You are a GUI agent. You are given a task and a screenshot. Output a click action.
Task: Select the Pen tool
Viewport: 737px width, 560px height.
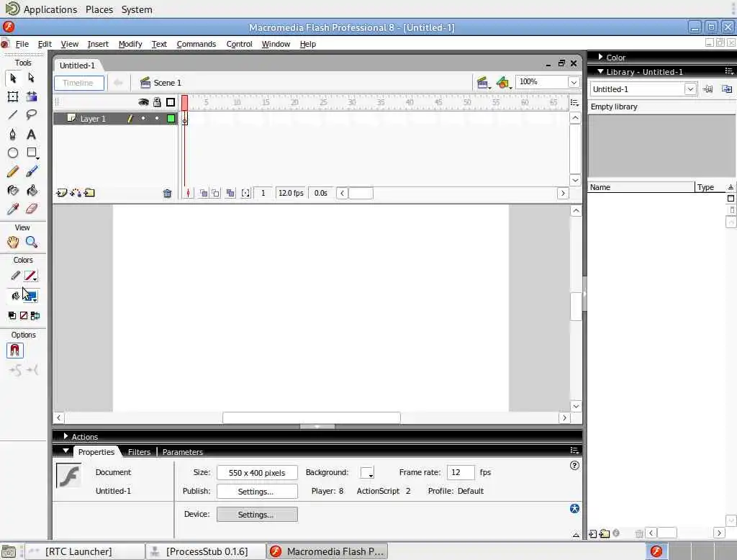[13, 135]
